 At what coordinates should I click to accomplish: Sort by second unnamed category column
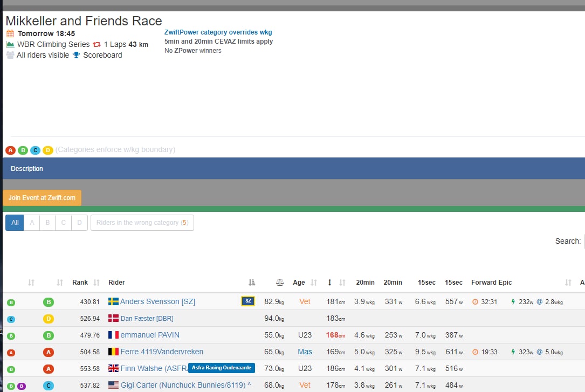60,283
